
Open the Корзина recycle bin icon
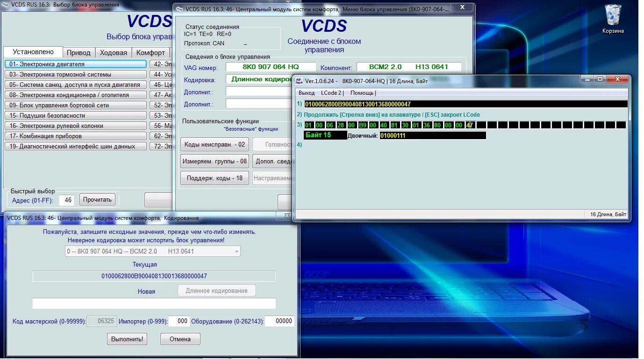[x=613, y=19]
